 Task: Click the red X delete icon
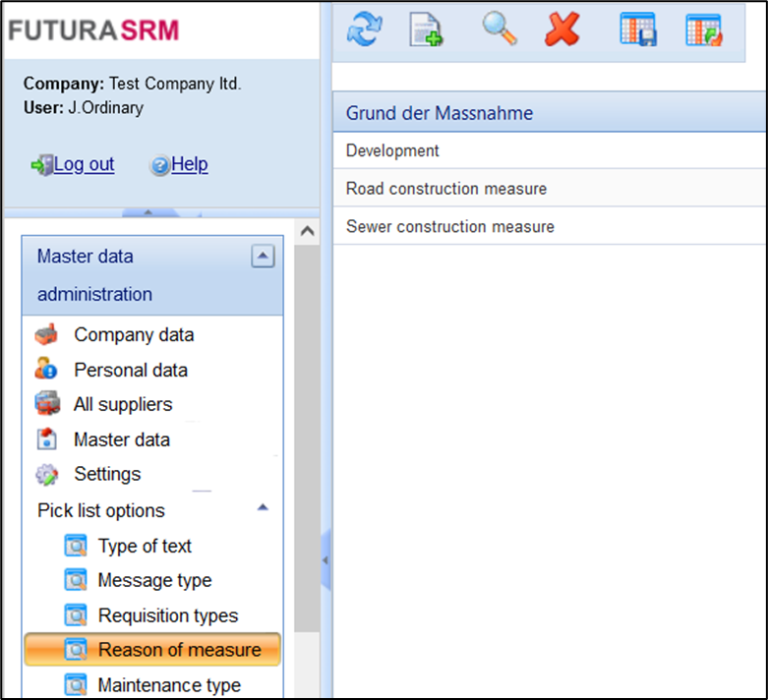(x=562, y=30)
